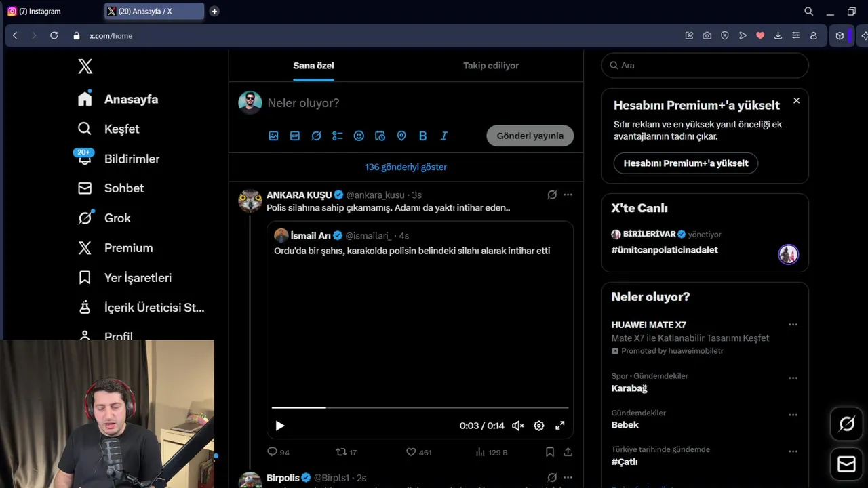Switch to the Takip ediliyor tab
The height and width of the screenshot is (488, 868).
coord(491,66)
